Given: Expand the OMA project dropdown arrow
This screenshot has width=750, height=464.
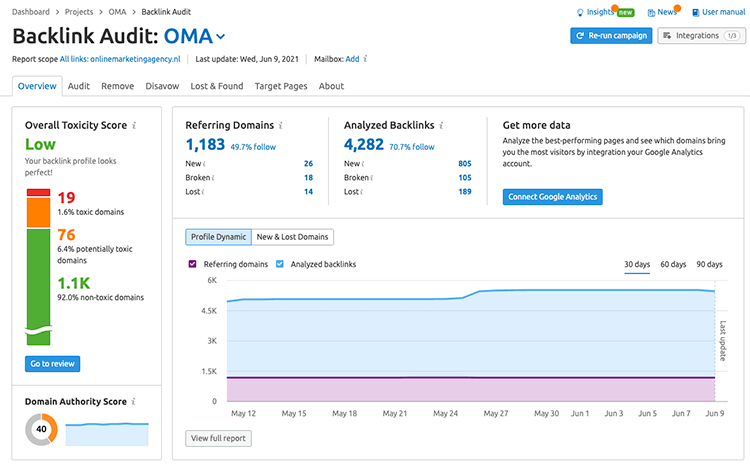Looking at the screenshot, I should [221, 36].
